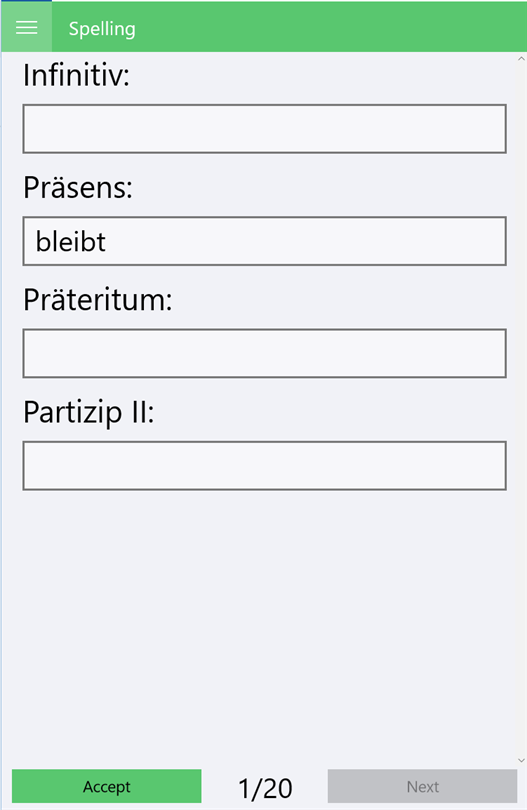This screenshot has width=527, height=810.
Task: Click the word bleibt in the field
Action: click(70, 241)
